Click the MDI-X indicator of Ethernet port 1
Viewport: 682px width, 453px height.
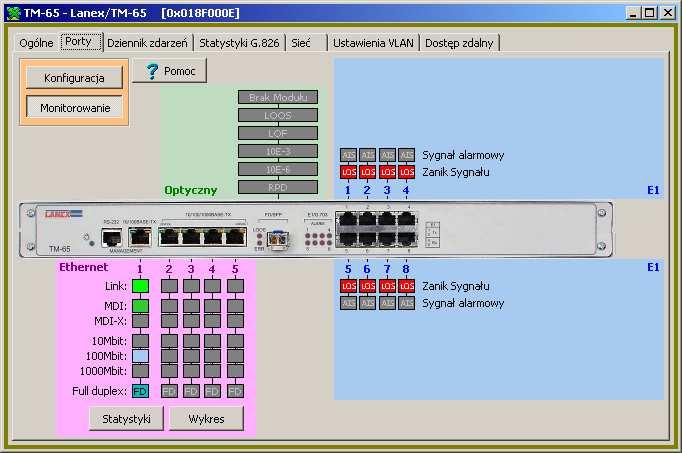pos(140,321)
